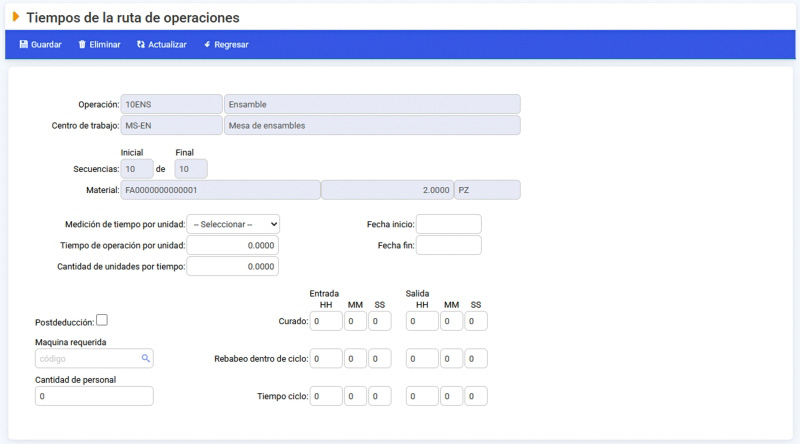Click the Actualizar button label
800x444 pixels.
(167, 44)
